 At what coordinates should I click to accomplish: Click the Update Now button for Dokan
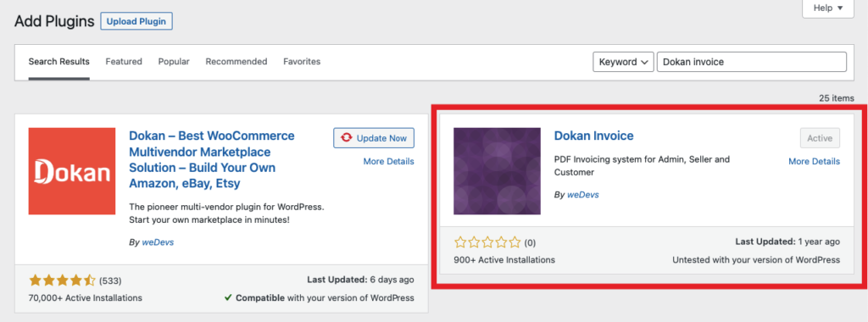pos(374,138)
